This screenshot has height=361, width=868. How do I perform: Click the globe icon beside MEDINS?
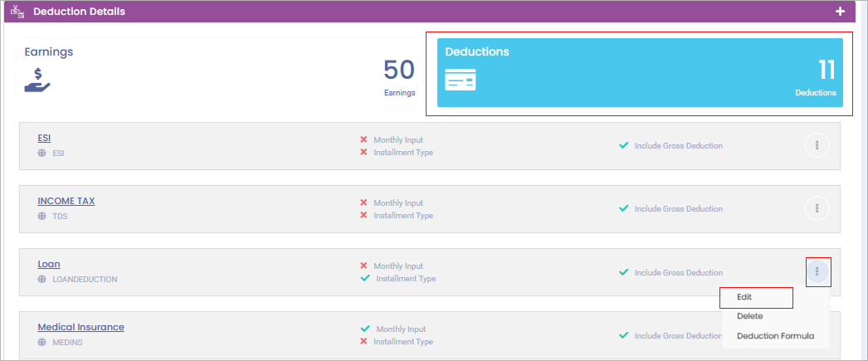tap(41, 342)
